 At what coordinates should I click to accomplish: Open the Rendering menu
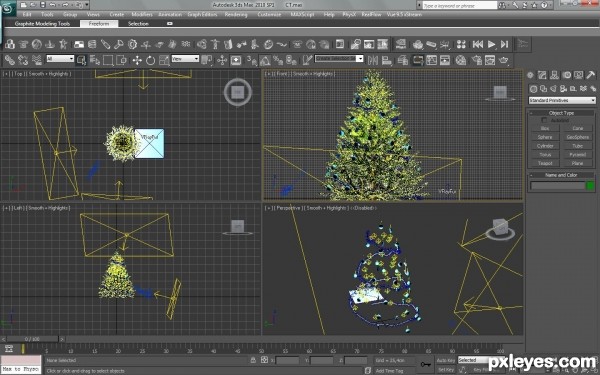(236, 15)
